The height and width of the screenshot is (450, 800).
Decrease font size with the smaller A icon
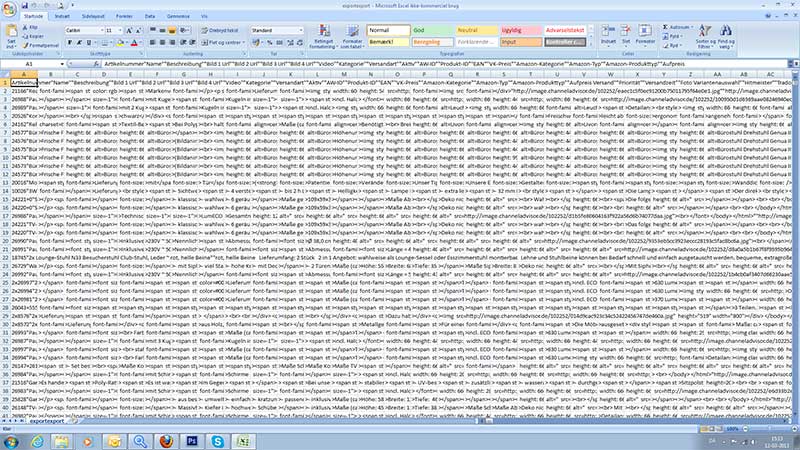pyautogui.click(x=138, y=31)
